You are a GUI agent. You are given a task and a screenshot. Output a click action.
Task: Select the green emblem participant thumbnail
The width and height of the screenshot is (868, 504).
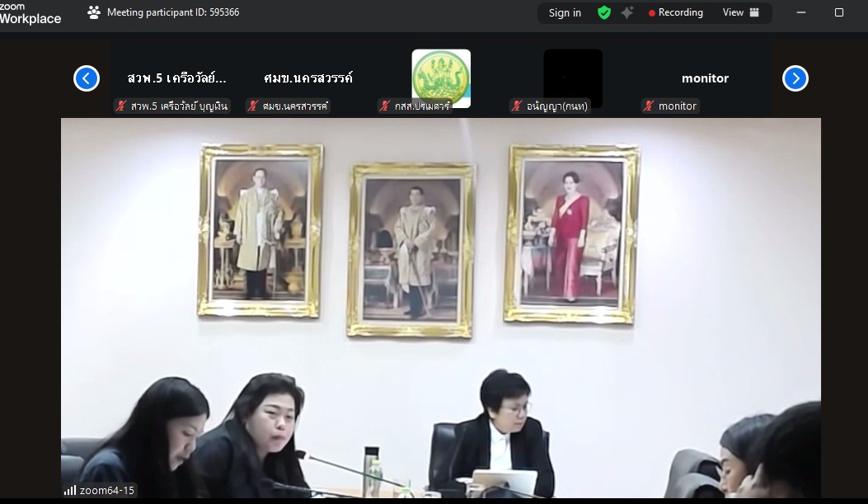(441, 78)
